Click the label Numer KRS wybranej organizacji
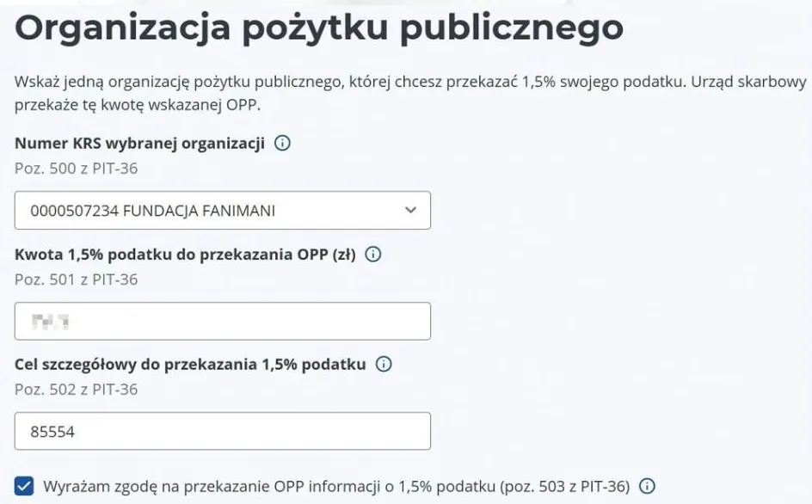The image size is (812, 504). pyautogui.click(x=142, y=143)
